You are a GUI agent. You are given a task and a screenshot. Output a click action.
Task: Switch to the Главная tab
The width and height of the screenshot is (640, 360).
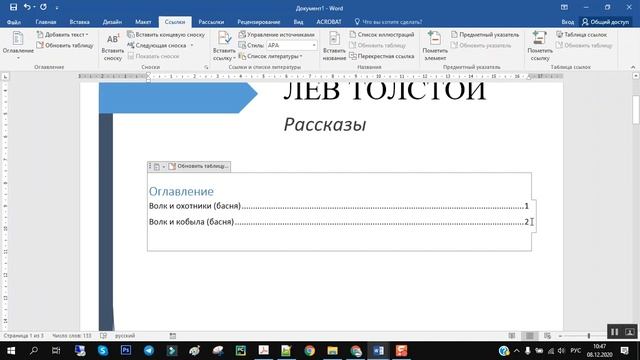pyautogui.click(x=46, y=22)
